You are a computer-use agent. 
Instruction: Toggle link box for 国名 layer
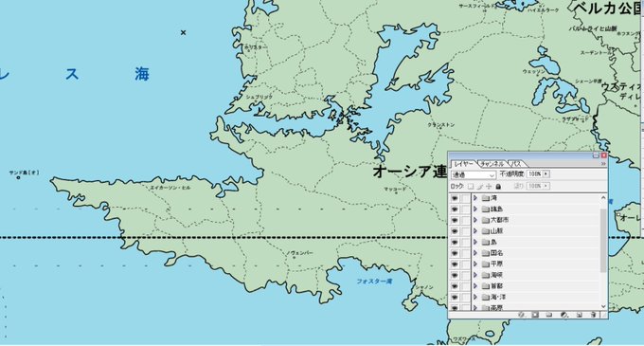[x=464, y=253]
